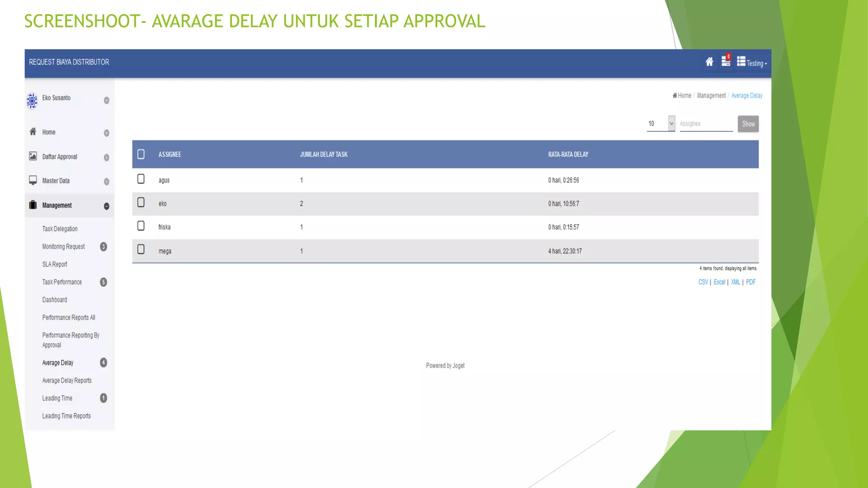Check the mega row checkbox

click(141, 250)
